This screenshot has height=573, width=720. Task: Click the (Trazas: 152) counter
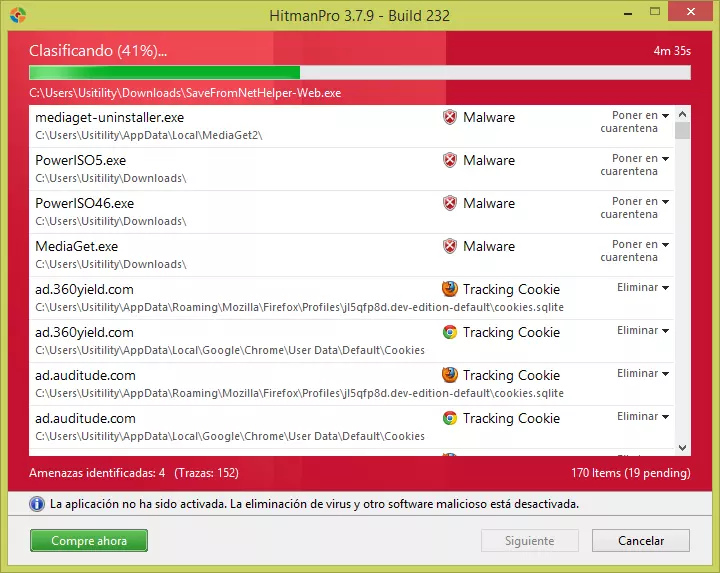click(206, 473)
